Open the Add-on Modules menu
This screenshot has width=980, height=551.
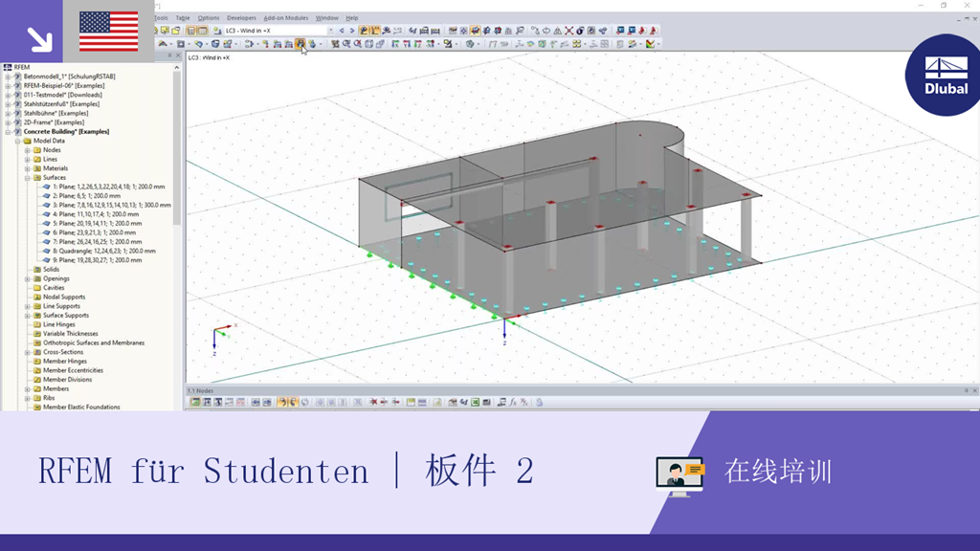[x=285, y=18]
